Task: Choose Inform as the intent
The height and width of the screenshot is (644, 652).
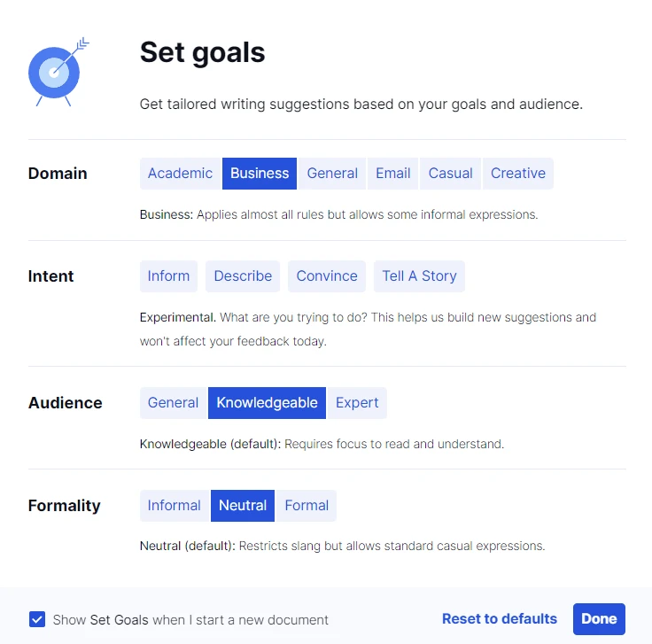Action: coord(168,276)
